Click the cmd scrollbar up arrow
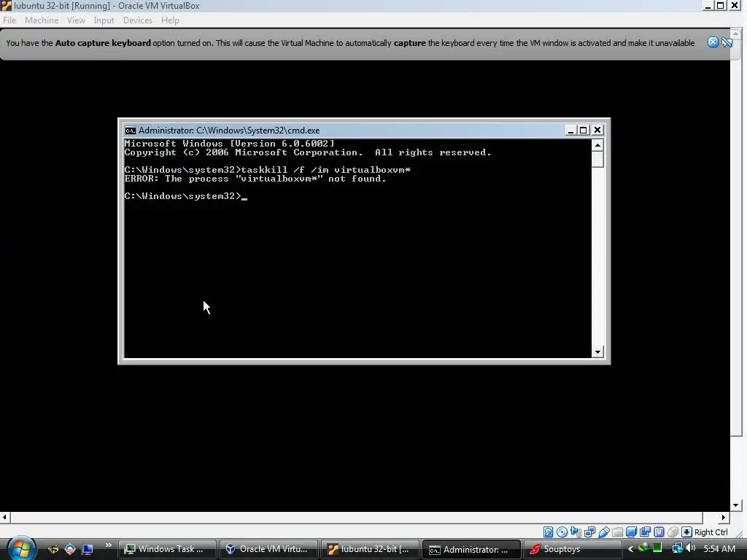 [x=597, y=145]
